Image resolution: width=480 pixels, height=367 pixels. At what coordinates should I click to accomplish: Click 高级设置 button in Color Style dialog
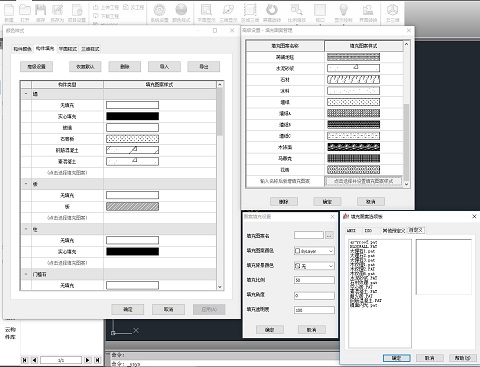coord(36,67)
